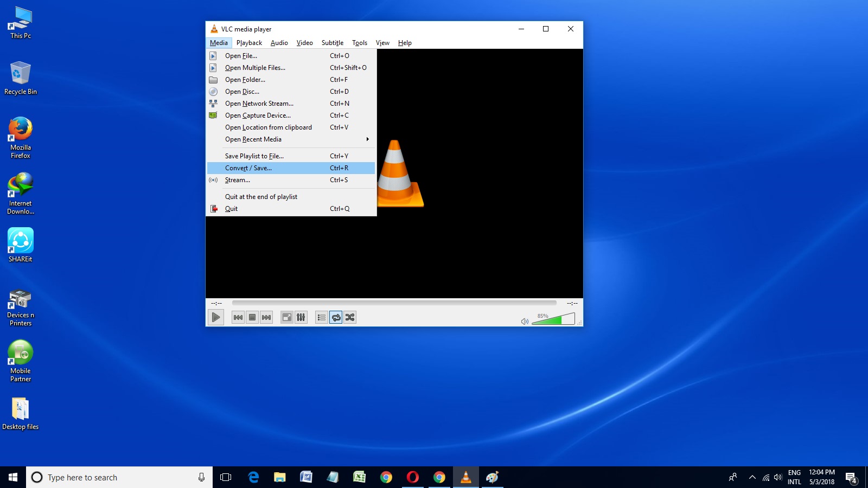This screenshot has height=488, width=868.
Task: Open Paint palette icon in taskbar
Action: 493,477
